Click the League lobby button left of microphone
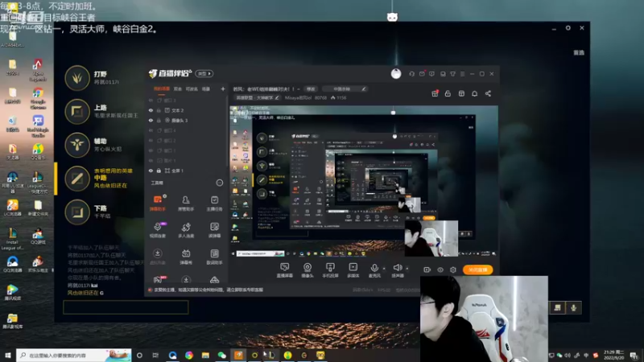 click(557, 308)
